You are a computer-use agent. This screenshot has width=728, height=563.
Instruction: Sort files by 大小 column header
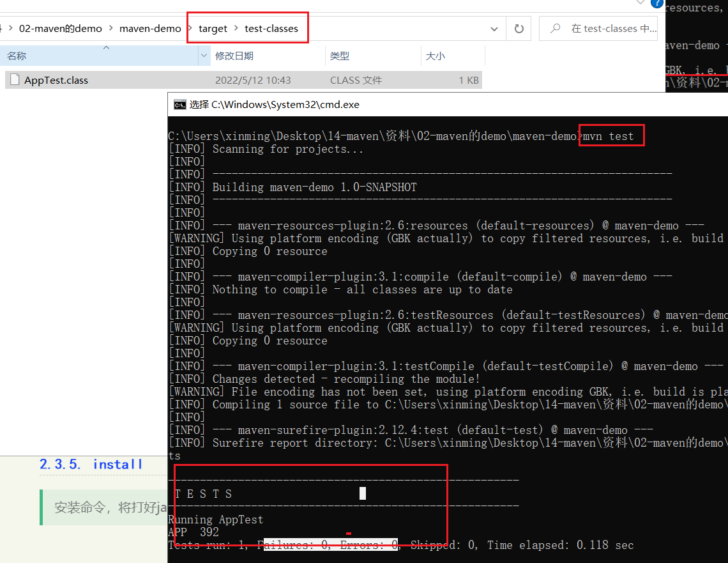tap(436, 56)
